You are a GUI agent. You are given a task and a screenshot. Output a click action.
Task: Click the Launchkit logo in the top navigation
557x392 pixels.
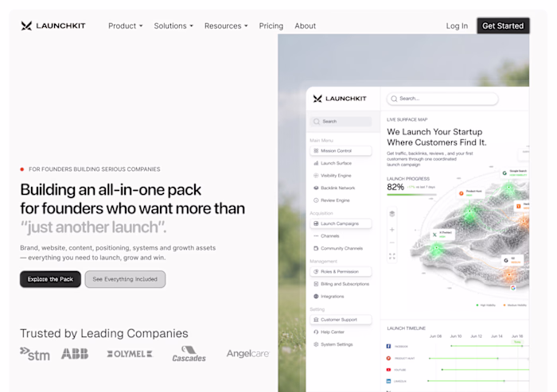53,26
